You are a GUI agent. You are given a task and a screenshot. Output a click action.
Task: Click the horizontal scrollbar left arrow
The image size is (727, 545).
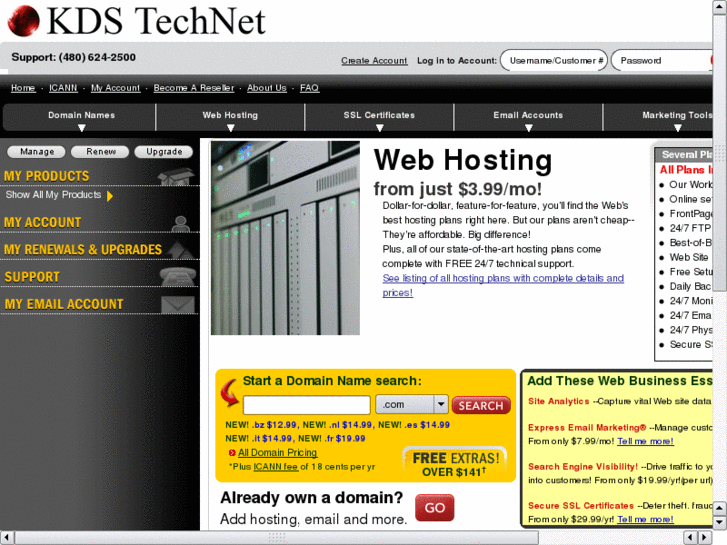(x=6, y=537)
